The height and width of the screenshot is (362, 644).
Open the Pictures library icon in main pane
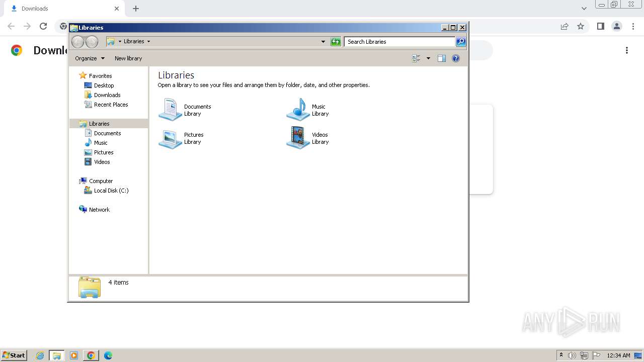click(x=170, y=138)
